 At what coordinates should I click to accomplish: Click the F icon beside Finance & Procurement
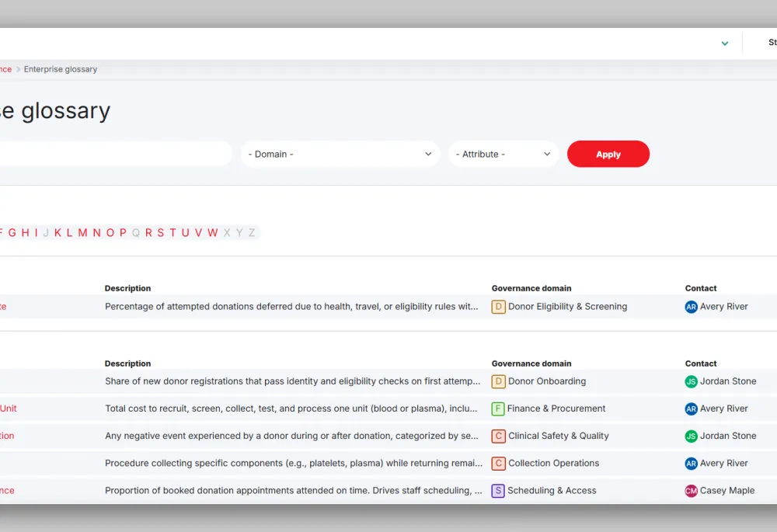tap(498, 409)
